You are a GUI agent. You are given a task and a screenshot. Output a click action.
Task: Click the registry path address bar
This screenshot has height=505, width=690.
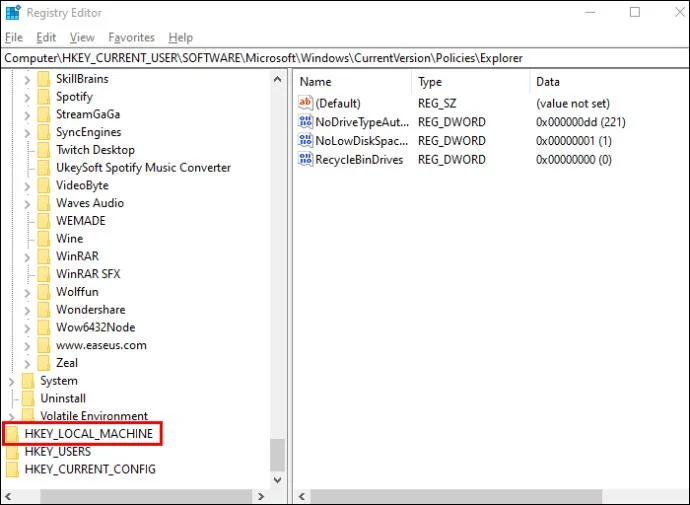tap(344, 58)
